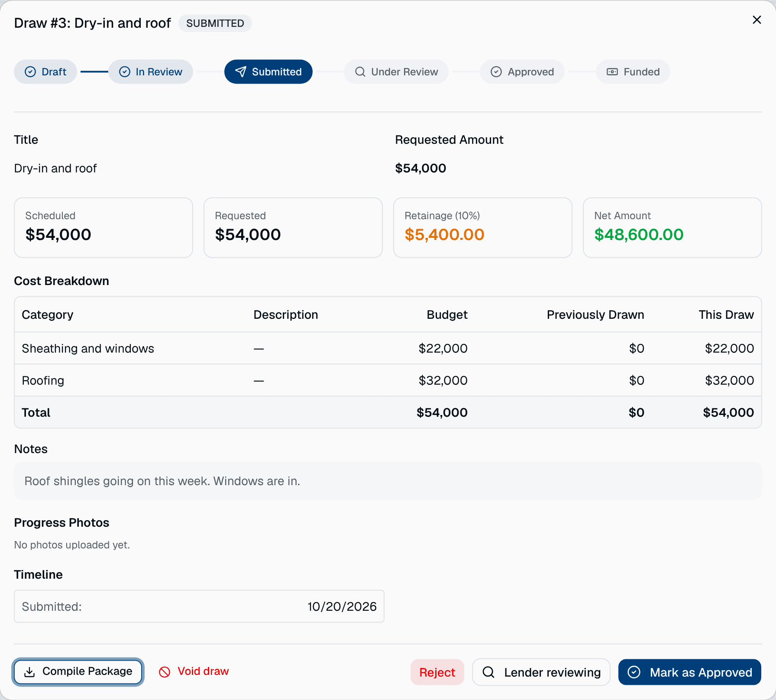Click the Sheathing and windows row
The height and width of the screenshot is (700, 776).
click(388, 348)
